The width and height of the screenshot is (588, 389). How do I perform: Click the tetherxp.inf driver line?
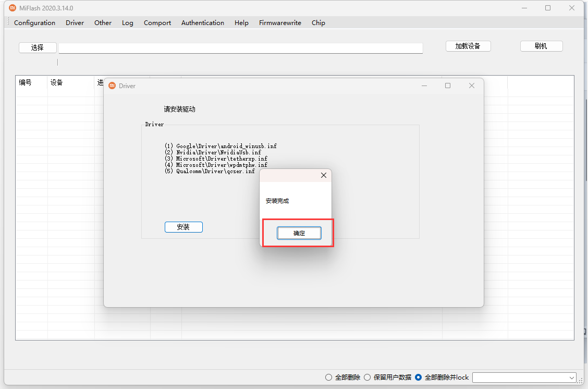(216, 159)
